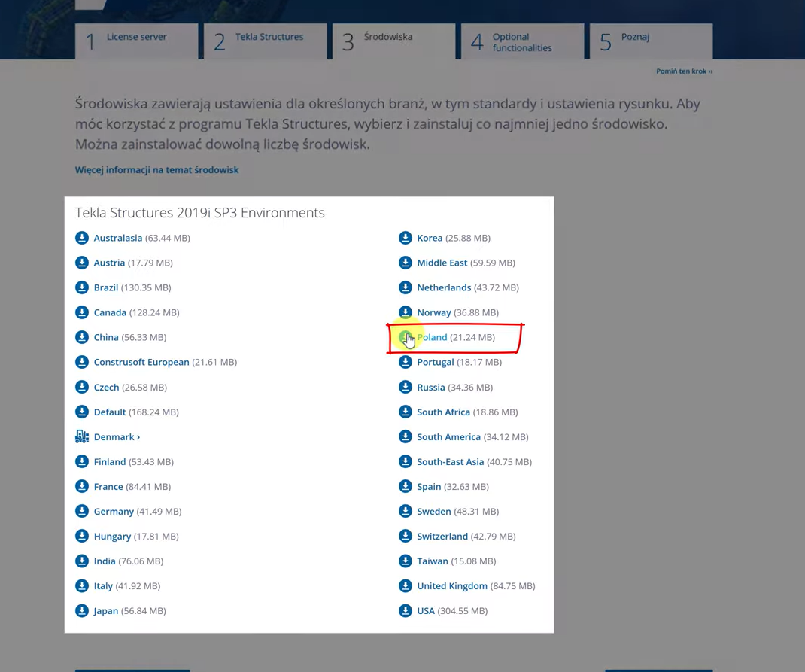This screenshot has height=672, width=805.
Task: Open Więcej informacji na temat środowisk link
Action: [x=156, y=170]
